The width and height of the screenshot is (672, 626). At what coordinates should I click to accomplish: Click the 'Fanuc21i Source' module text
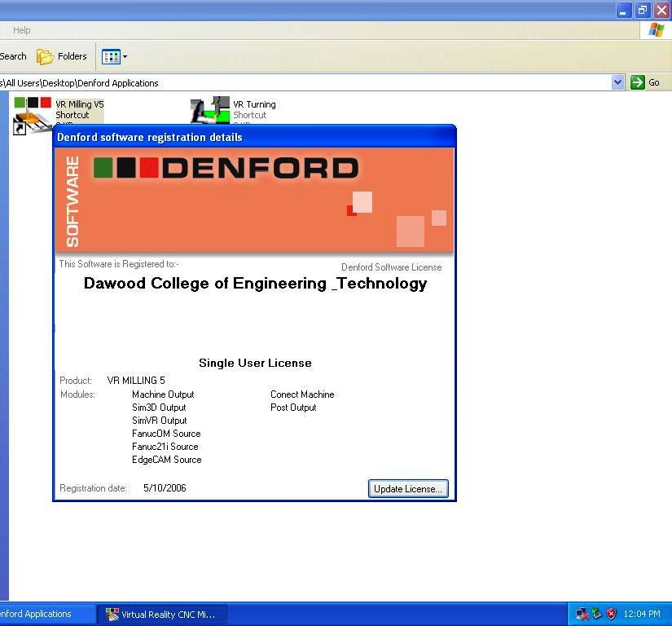tap(165, 447)
